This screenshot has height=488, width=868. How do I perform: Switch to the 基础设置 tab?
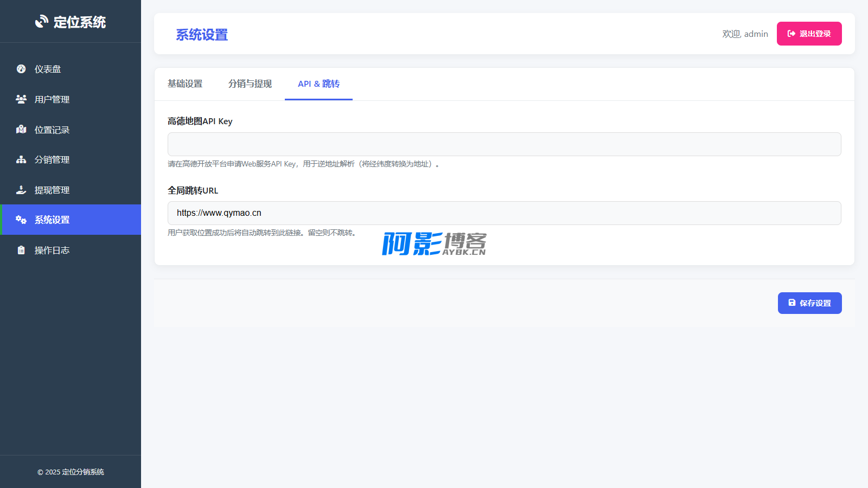185,84
